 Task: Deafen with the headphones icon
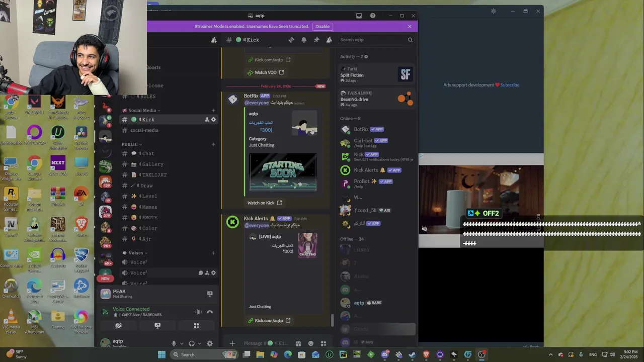click(x=192, y=343)
